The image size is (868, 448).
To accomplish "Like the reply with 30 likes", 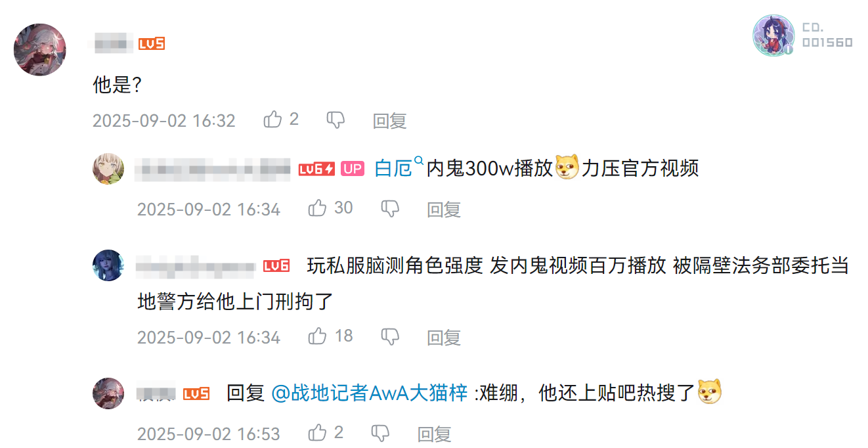I will (x=317, y=208).
